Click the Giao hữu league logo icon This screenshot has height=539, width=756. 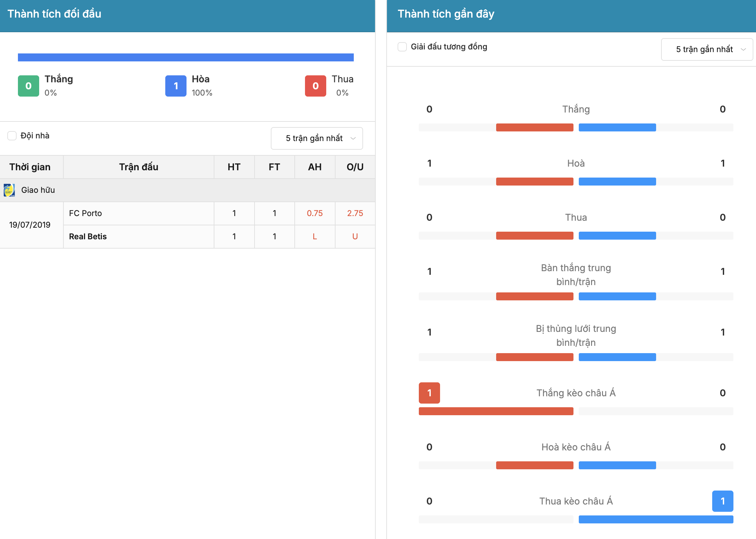coord(9,190)
